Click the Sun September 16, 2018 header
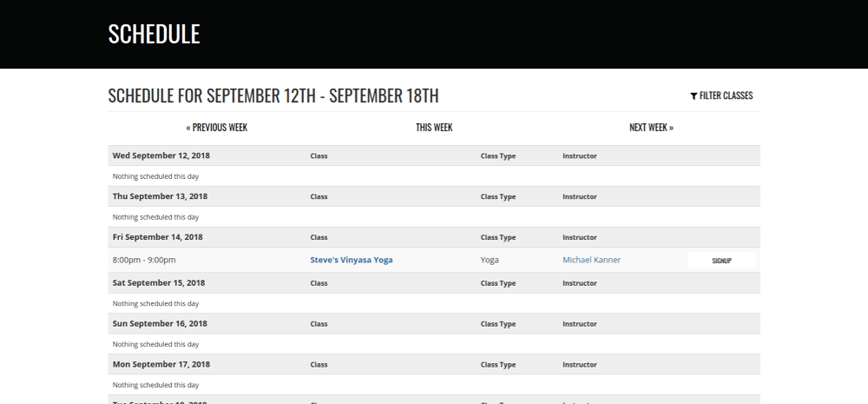 [160, 324]
